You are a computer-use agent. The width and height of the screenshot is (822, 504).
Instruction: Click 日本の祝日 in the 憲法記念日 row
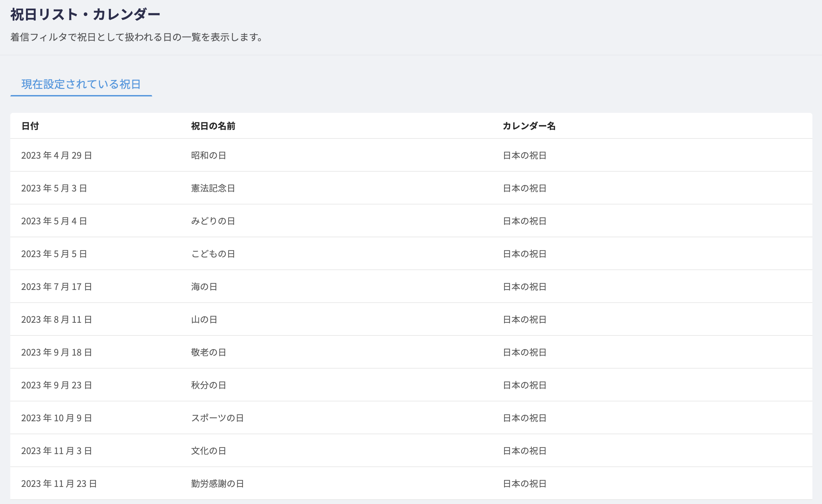tap(525, 188)
